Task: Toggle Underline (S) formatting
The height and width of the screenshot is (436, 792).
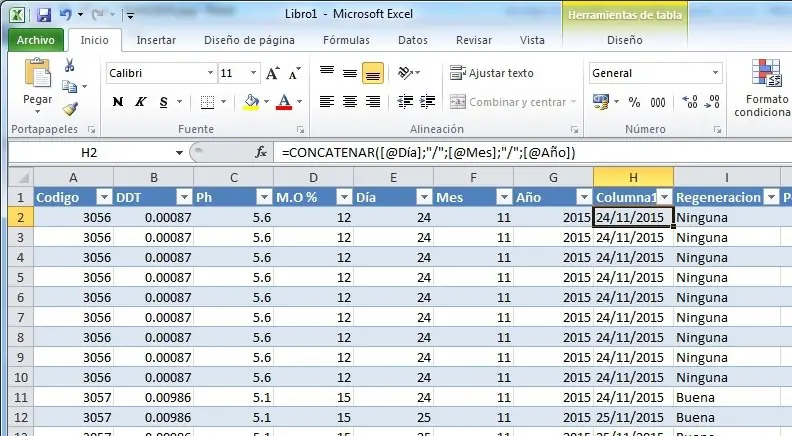Action: coord(163,102)
